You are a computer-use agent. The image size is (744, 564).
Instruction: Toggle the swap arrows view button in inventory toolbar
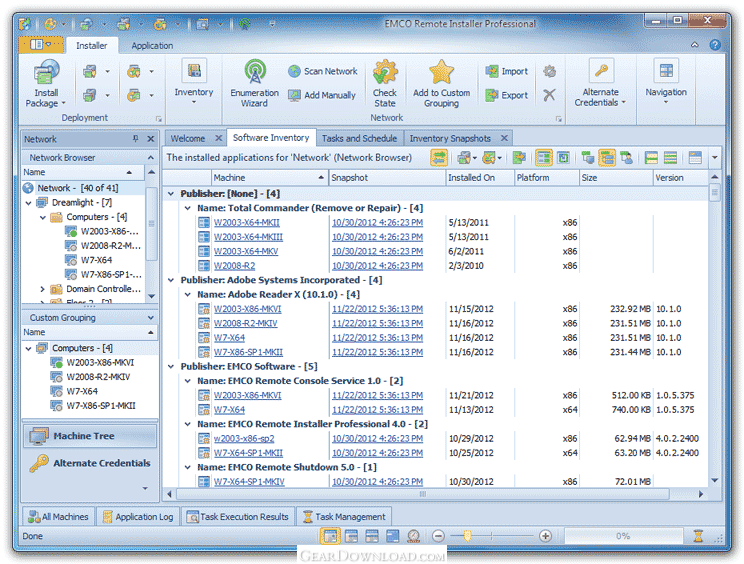tap(439, 157)
